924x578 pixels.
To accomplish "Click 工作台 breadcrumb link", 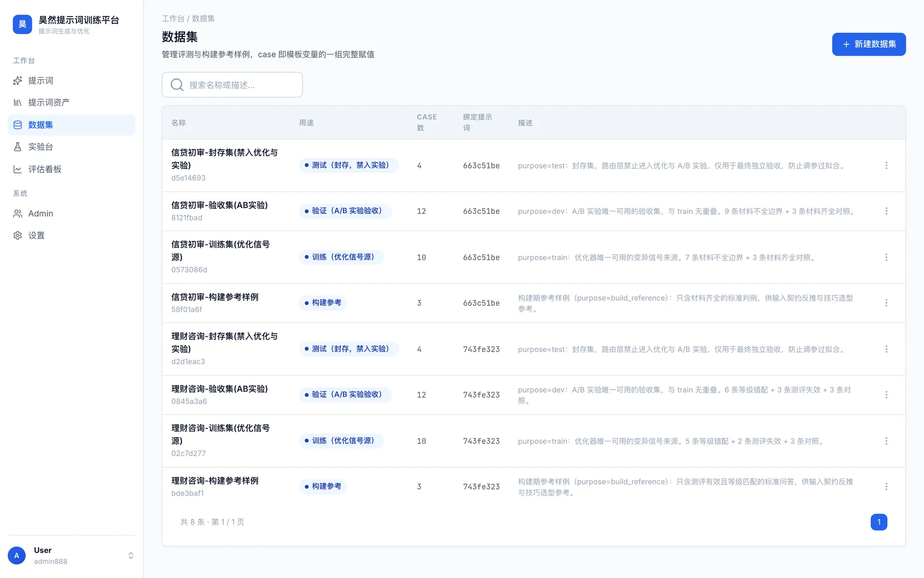I will 173,18.
